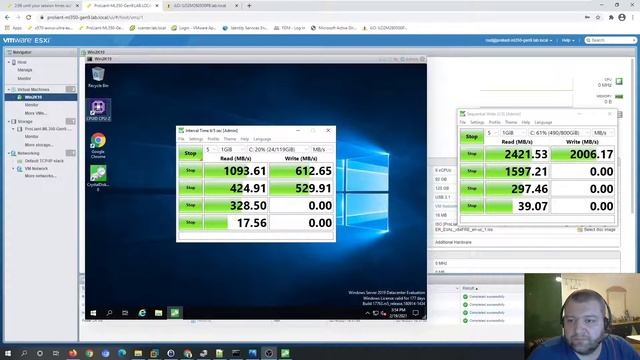Launch Google Chrome from the VM desktop
Image resolution: width=640 pixels, height=360 pixels.
98,145
